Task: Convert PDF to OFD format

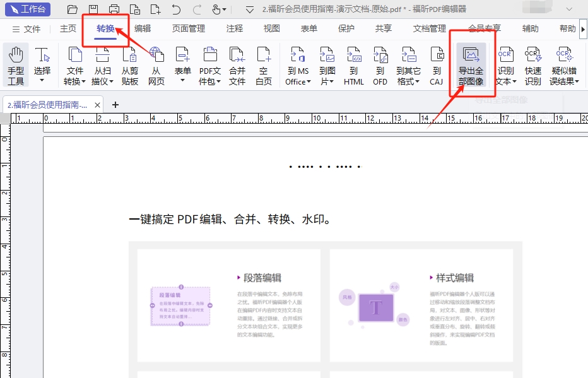Action: click(x=380, y=66)
